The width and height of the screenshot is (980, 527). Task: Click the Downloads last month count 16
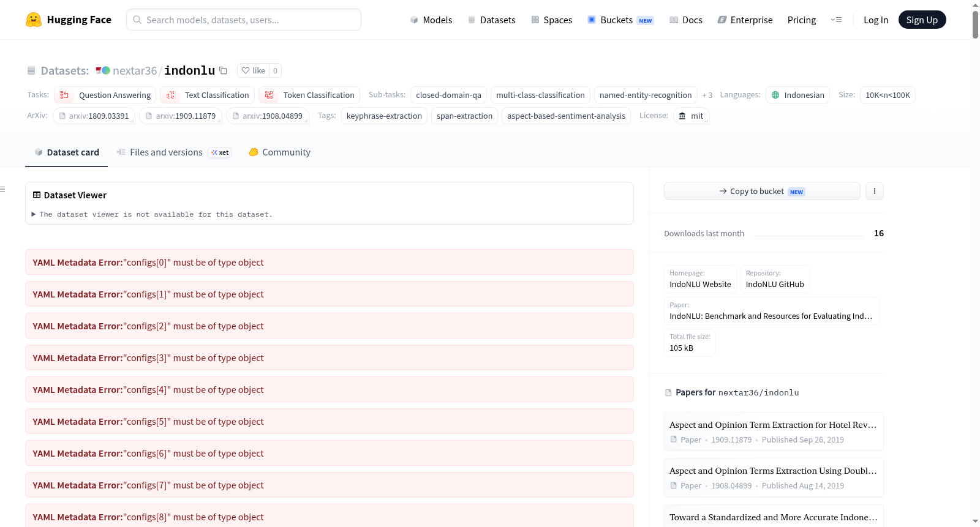879,233
